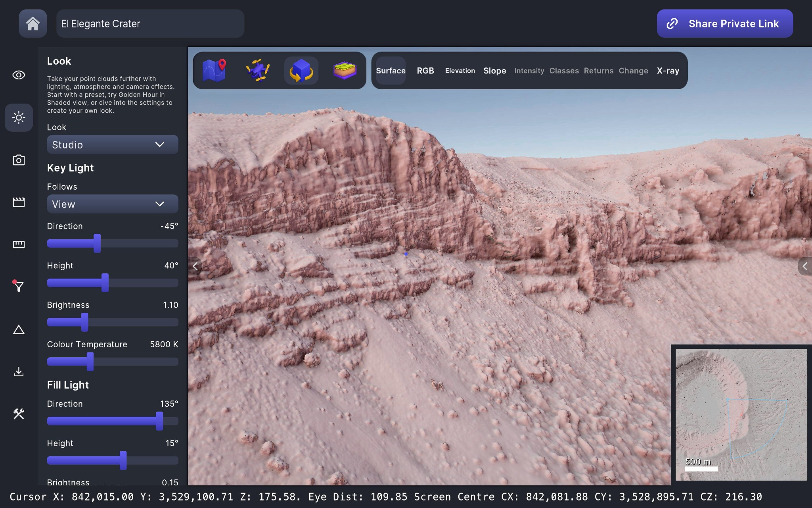Switch to the X-ray view tab

pos(668,71)
